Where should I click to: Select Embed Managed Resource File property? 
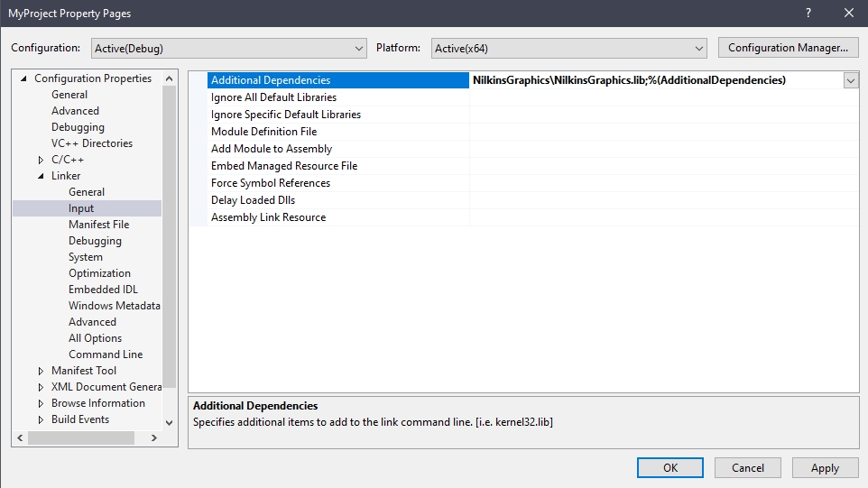(x=338, y=166)
